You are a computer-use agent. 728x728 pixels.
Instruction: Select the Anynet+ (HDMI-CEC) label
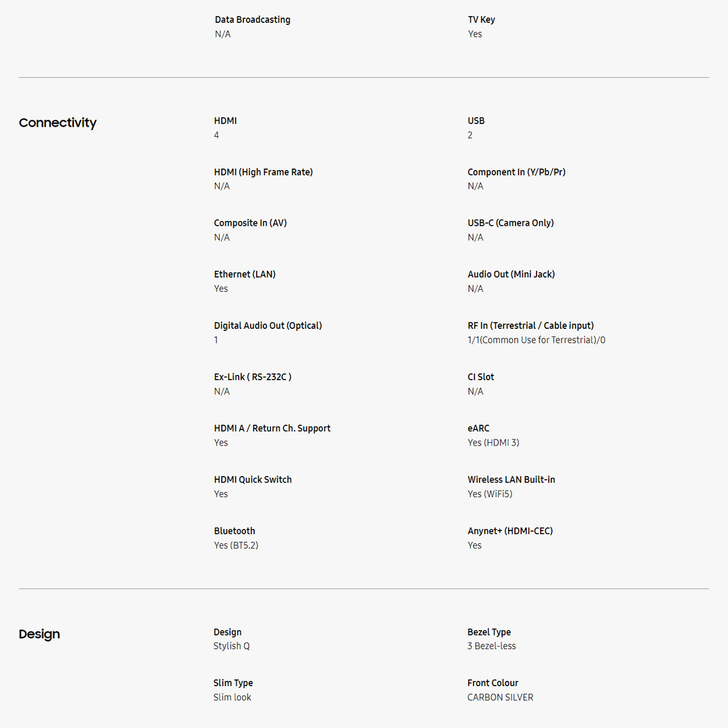(x=510, y=531)
